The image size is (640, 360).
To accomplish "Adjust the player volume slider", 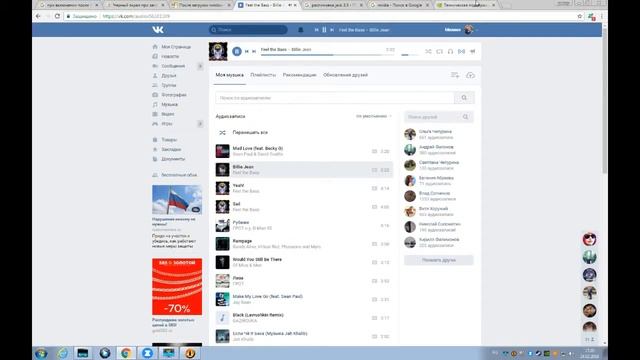I will click(x=410, y=55).
